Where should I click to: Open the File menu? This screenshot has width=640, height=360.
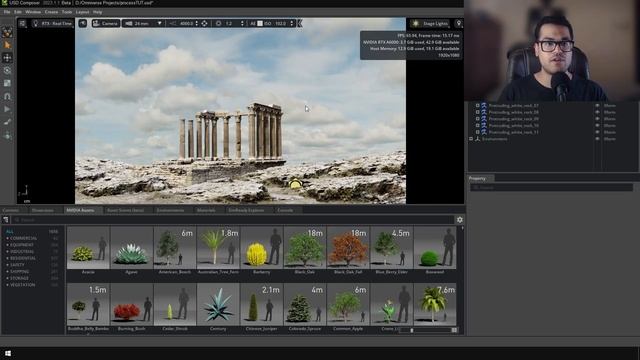click(x=7, y=12)
